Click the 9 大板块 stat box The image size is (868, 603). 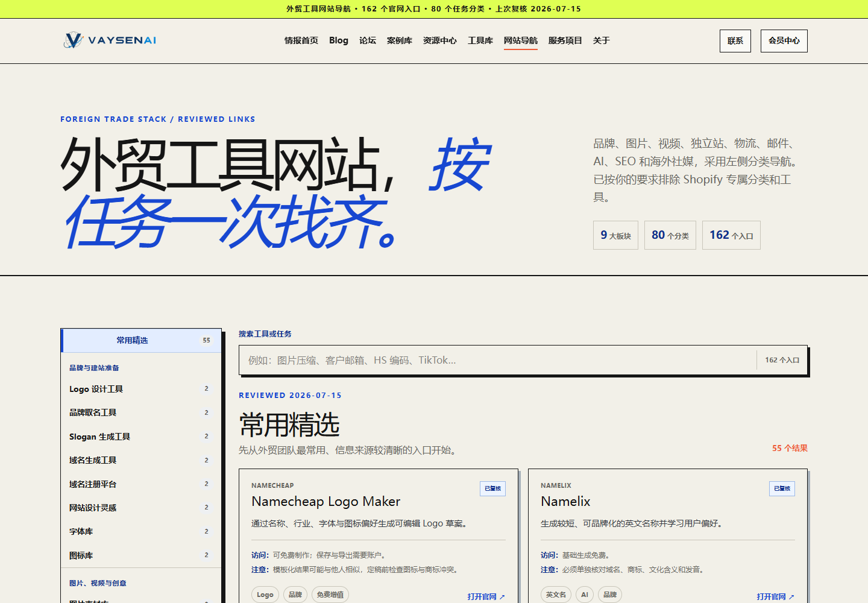[615, 235]
